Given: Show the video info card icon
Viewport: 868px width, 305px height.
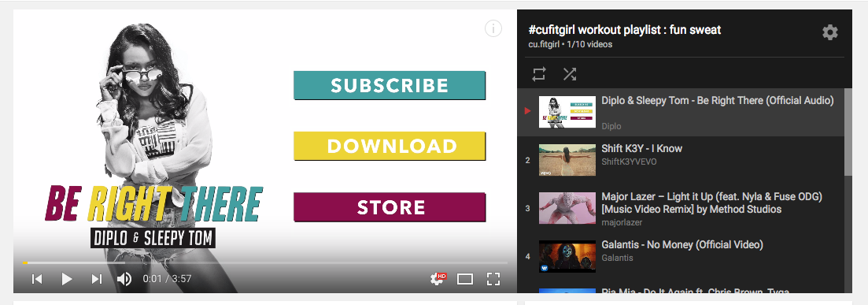Looking at the screenshot, I should [x=493, y=28].
